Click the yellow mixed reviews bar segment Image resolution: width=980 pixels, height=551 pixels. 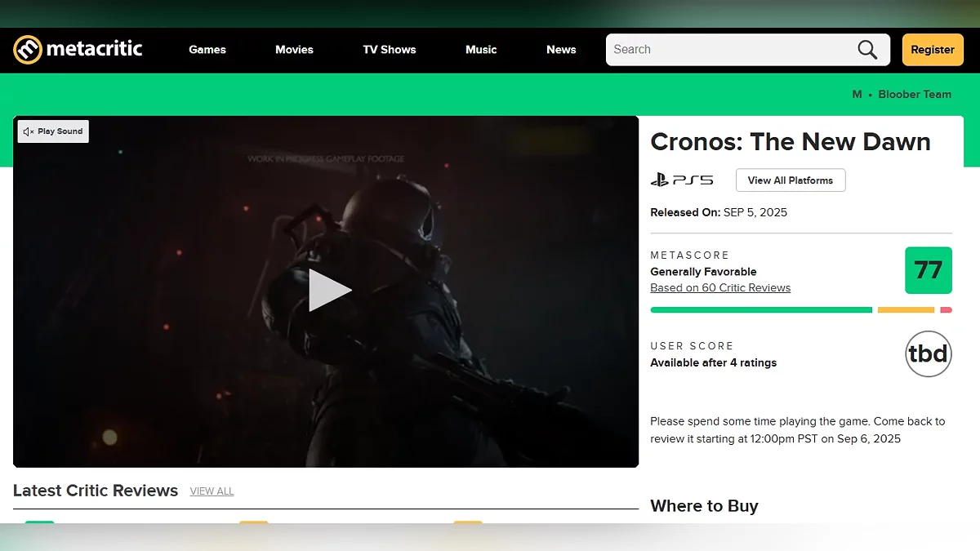(906, 310)
